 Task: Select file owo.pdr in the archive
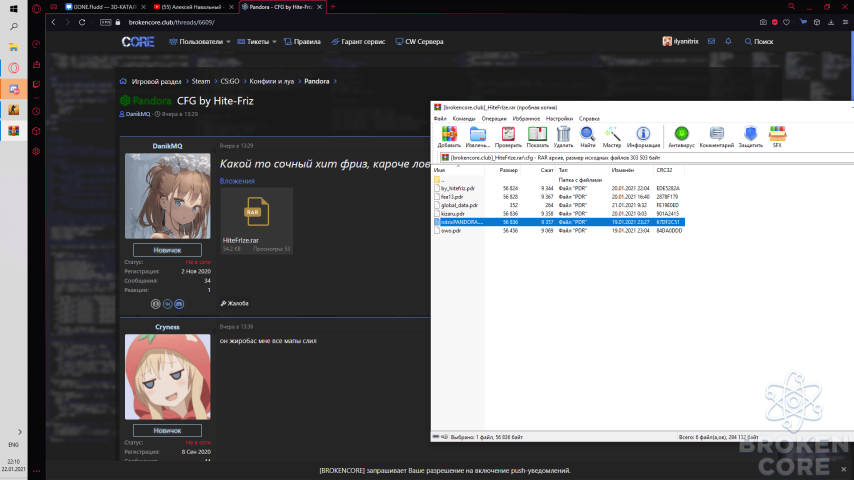(x=450, y=230)
